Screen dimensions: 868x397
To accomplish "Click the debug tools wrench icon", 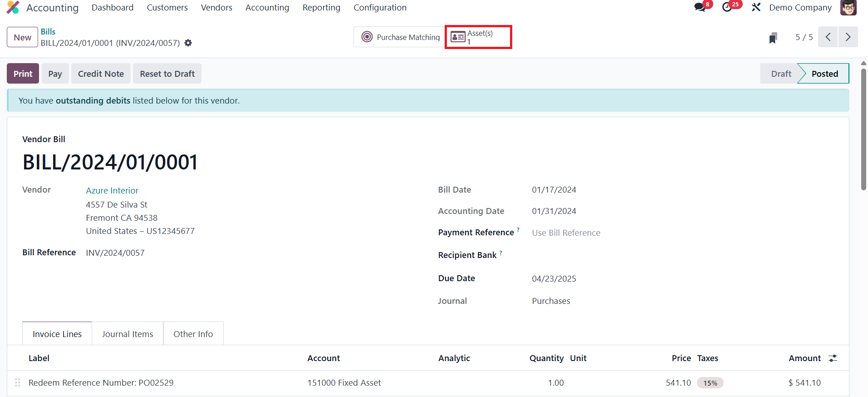I will (x=756, y=8).
